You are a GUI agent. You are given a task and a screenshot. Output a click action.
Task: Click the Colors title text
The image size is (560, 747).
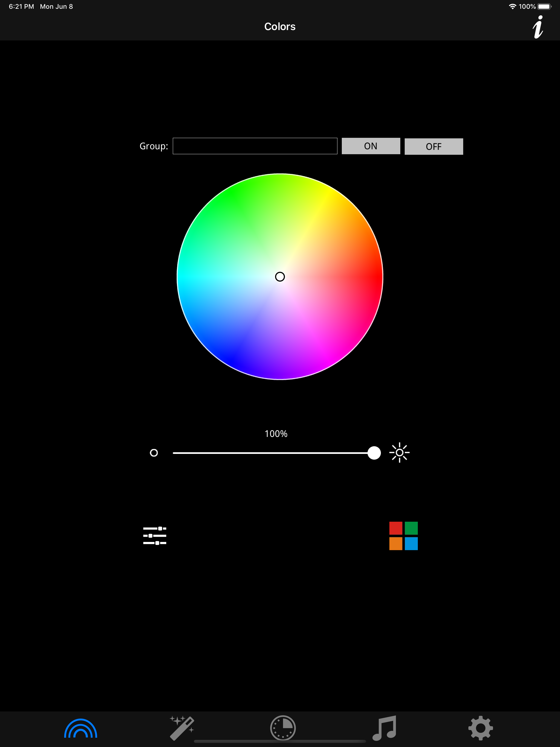(280, 26)
